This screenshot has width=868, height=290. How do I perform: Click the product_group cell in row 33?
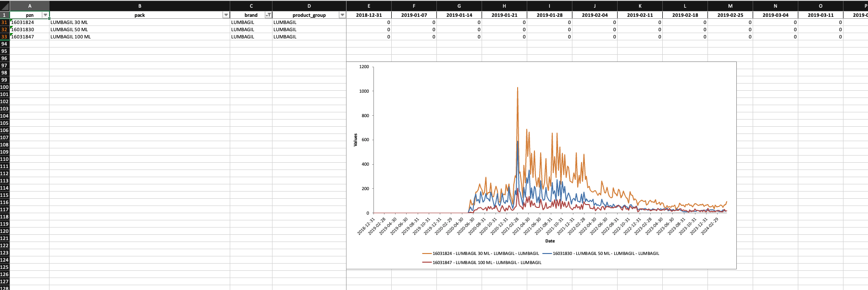(x=309, y=36)
